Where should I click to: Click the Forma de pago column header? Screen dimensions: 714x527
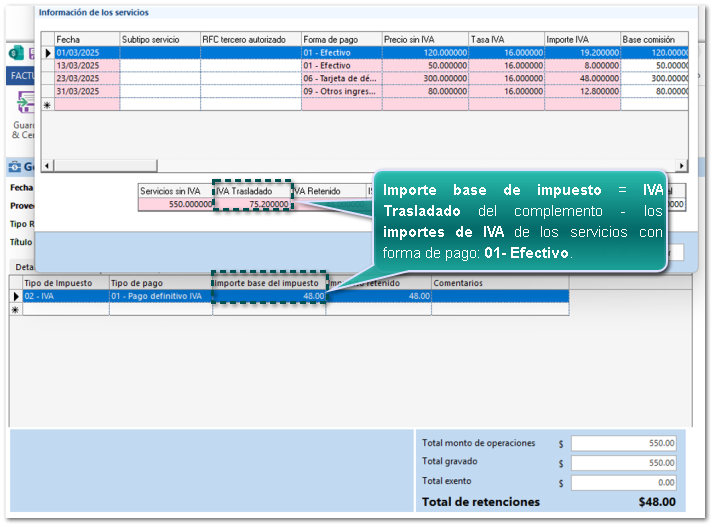pyautogui.click(x=341, y=39)
